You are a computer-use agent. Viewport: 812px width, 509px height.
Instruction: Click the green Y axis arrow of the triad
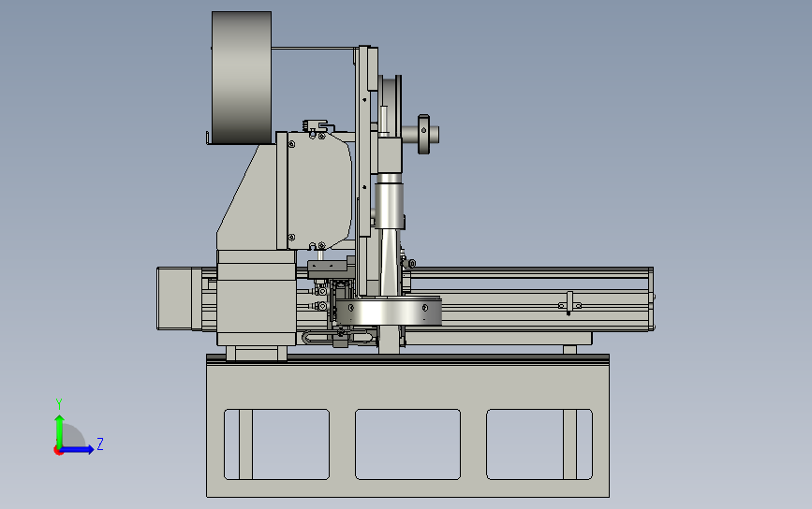point(59,431)
